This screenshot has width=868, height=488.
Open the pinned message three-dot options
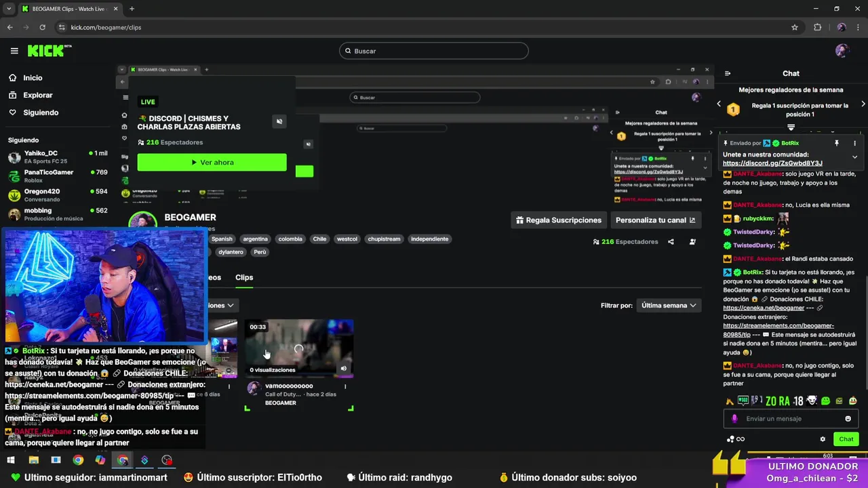click(x=854, y=143)
